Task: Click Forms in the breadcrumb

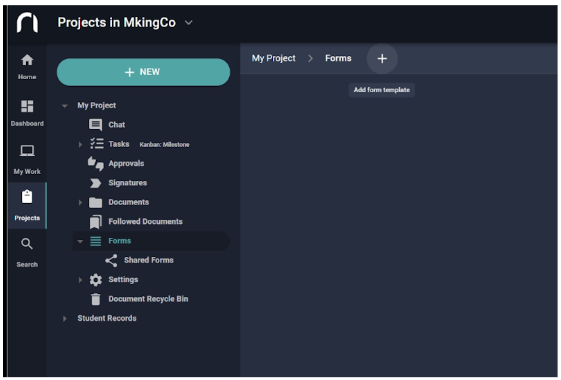Action: [x=338, y=58]
